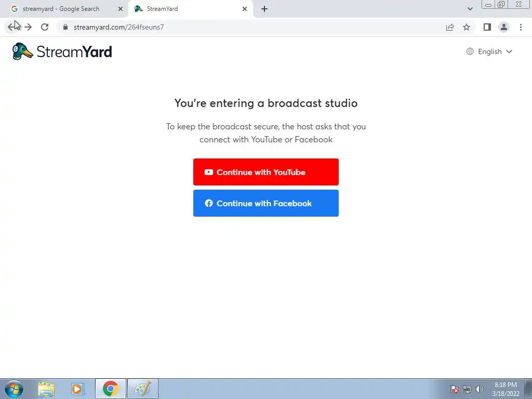Minimize the Chrome window
Image resolution: width=532 pixels, height=399 pixels.
[488, 4]
